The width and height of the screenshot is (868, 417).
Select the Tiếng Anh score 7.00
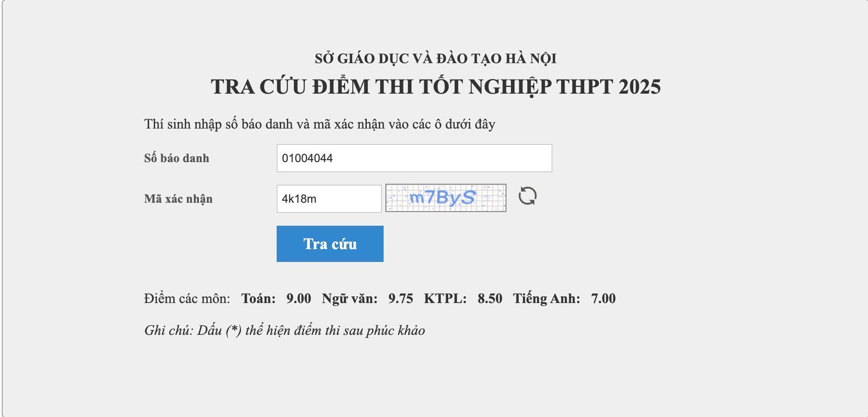[x=604, y=299]
